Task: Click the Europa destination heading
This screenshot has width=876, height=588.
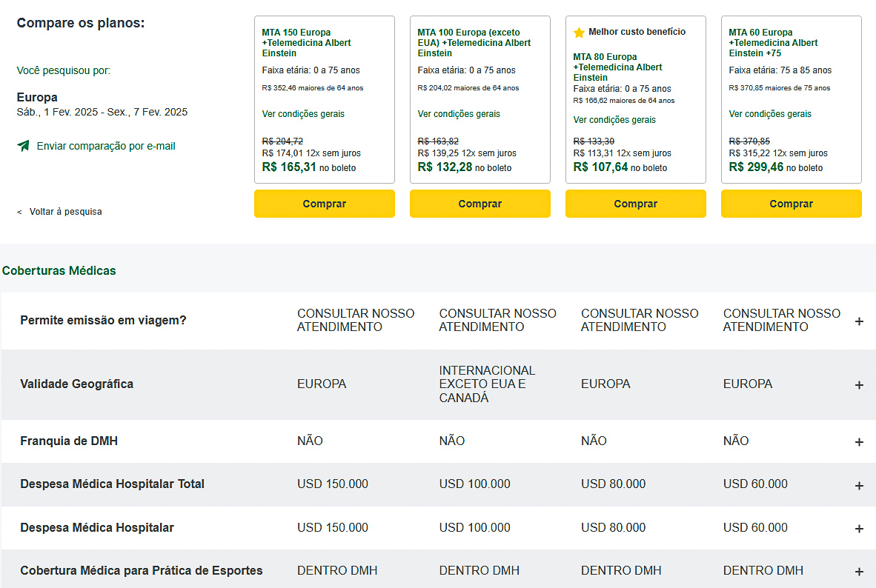Action: [x=37, y=97]
